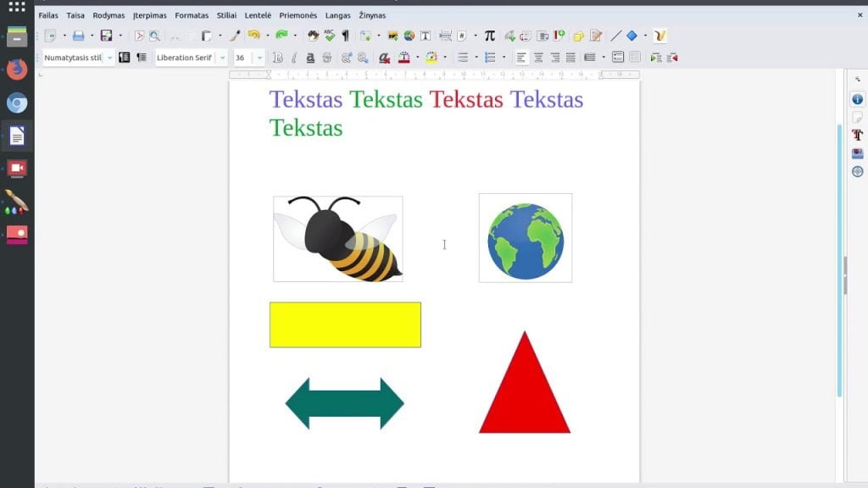
Task: Select the Clone Formatting paintbrush
Action: (235, 36)
